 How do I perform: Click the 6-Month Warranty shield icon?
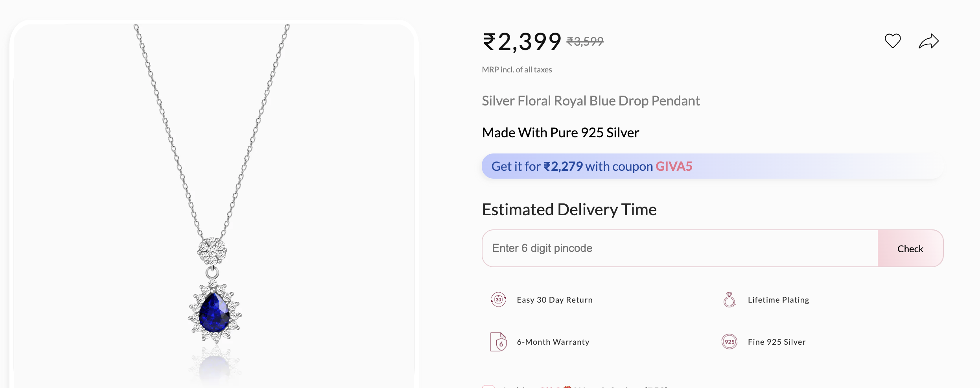tap(498, 342)
